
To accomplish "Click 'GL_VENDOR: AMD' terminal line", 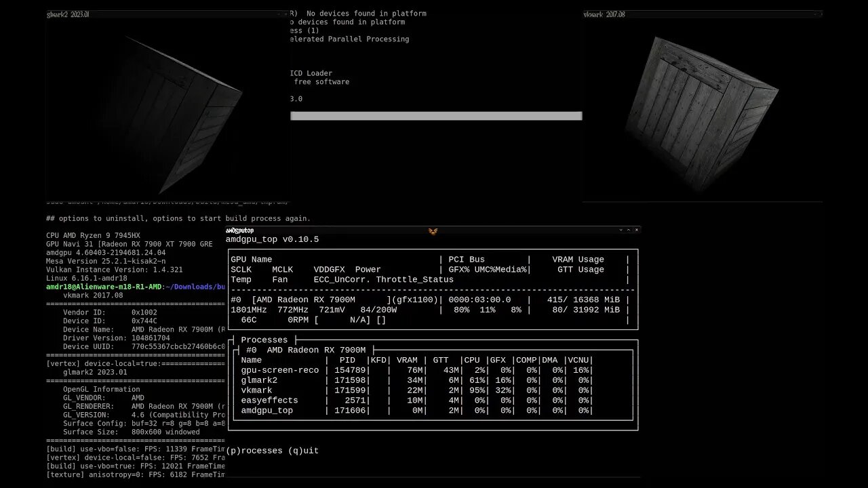I will pyautogui.click(x=104, y=398).
